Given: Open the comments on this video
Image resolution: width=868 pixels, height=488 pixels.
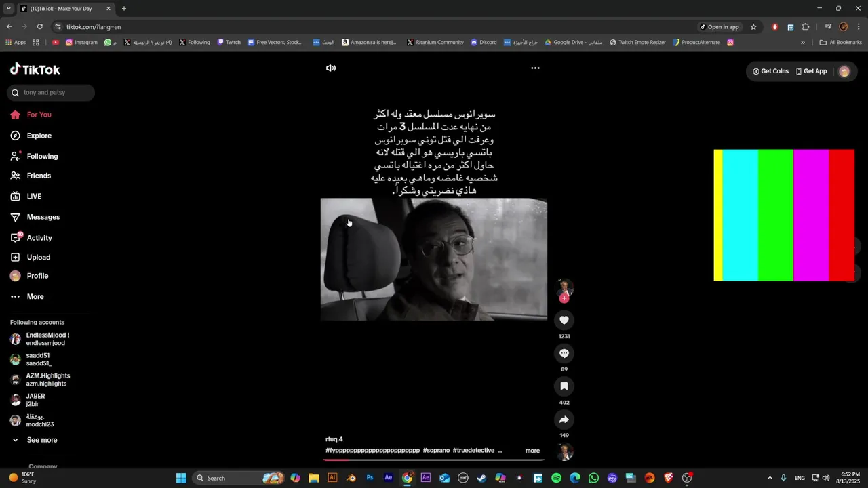Looking at the screenshot, I should [x=564, y=353].
